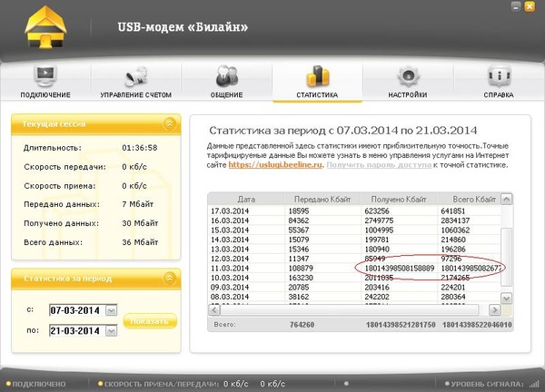Select the 13.03.2014 table row
The image size is (545, 392).
pos(354,249)
